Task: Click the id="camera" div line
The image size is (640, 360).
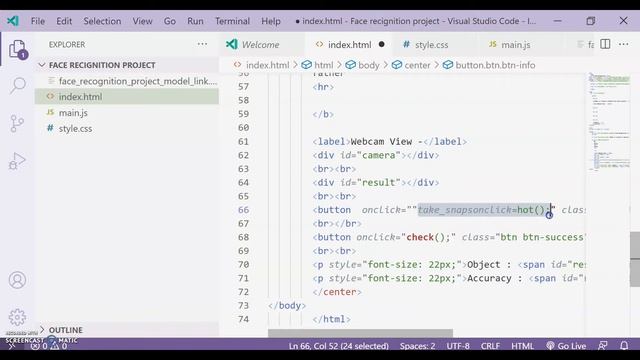Action: [x=376, y=155]
